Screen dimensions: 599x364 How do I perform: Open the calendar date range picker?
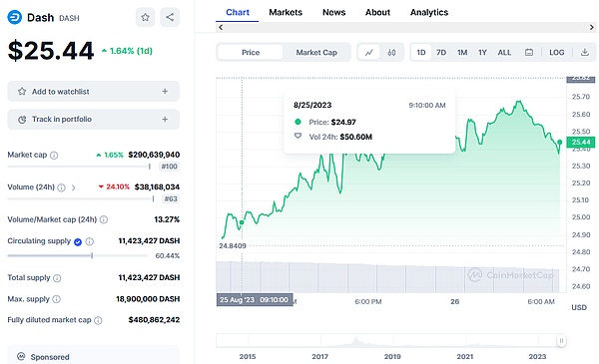529,52
